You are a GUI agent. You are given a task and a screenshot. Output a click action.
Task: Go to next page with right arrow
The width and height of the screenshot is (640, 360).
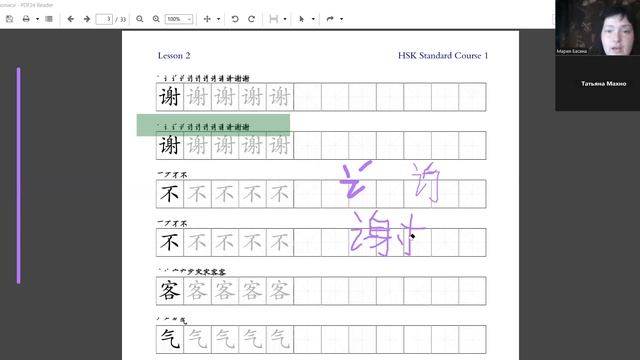click(x=87, y=19)
